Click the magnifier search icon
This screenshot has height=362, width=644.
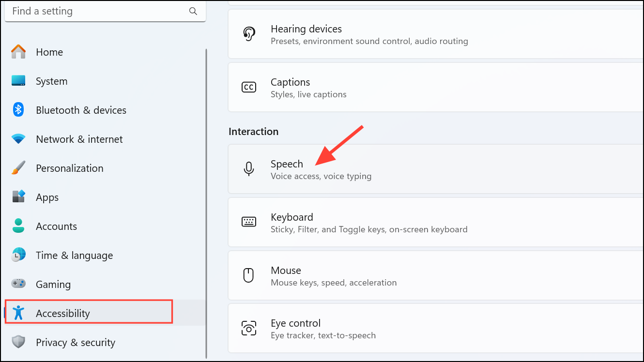pos(193,11)
